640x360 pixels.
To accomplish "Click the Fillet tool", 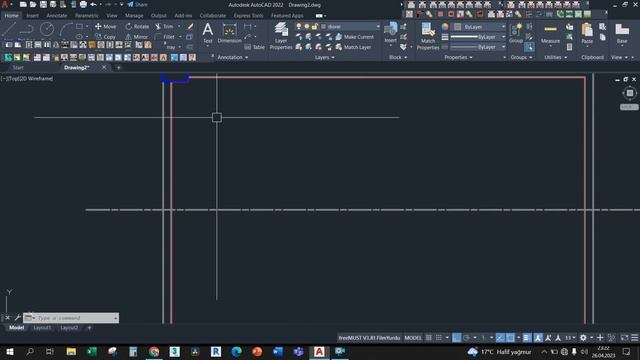I will pos(164,37).
